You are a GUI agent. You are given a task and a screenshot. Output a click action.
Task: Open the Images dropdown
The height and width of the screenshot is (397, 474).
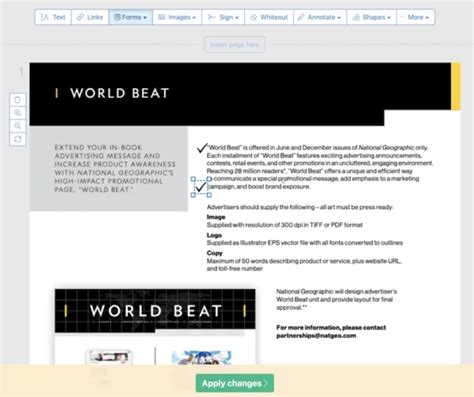(x=177, y=17)
